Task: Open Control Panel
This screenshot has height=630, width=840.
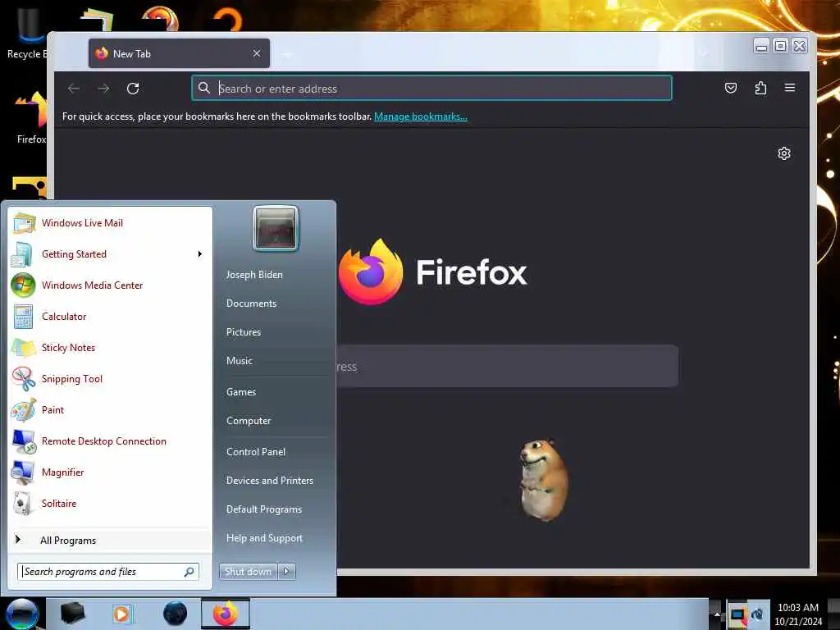Action: pyautogui.click(x=256, y=452)
